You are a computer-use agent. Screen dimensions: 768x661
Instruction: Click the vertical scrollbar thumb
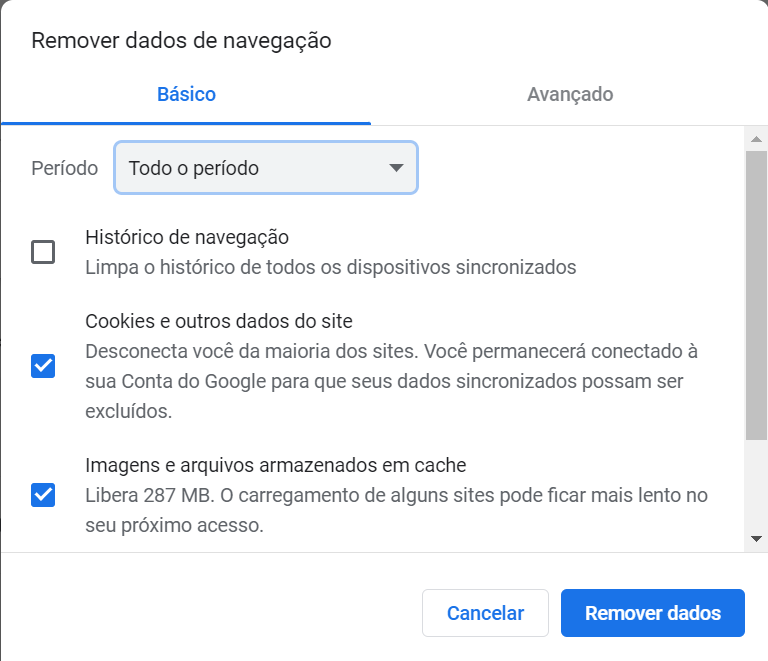pyautogui.click(x=756, y=295)
